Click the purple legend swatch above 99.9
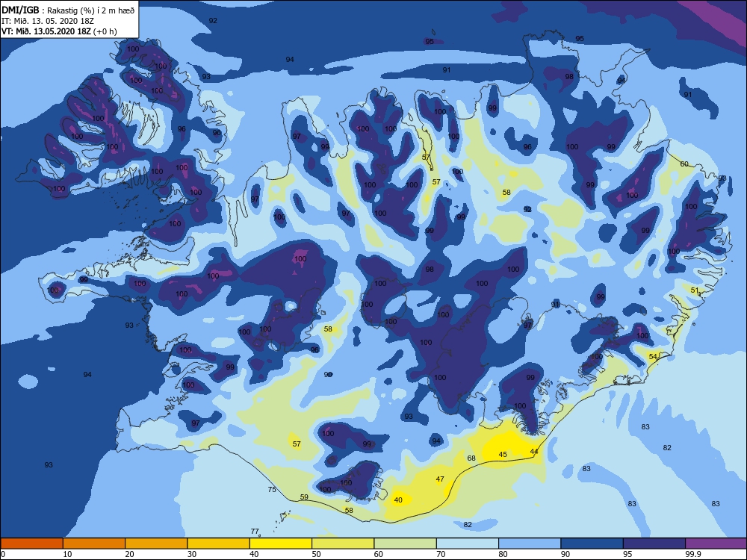The height and width of the screenshot is (560, 747). click(716, 544)
